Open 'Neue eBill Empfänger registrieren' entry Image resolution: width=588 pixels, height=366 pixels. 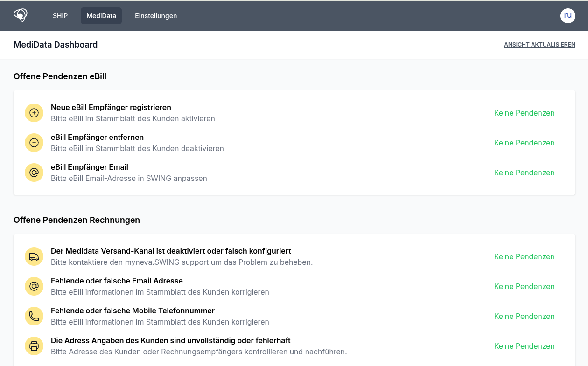pyautogui.click(x=111, y=107)
